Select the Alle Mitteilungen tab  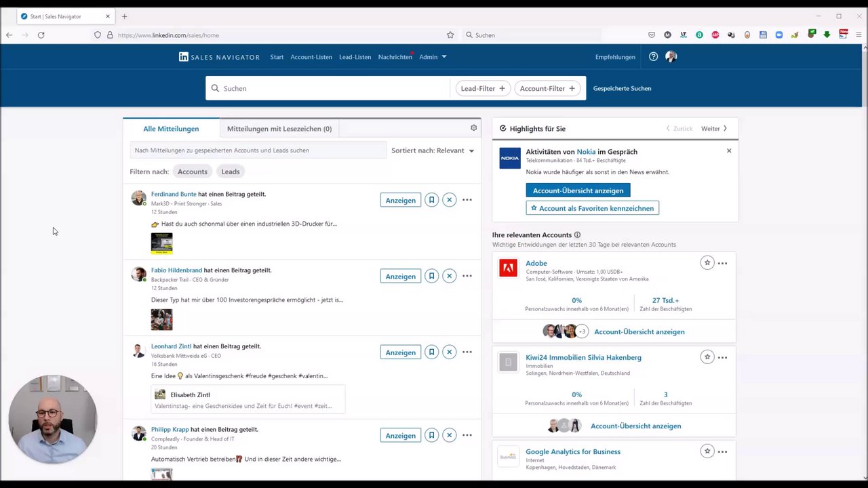(x=171, y=129)
